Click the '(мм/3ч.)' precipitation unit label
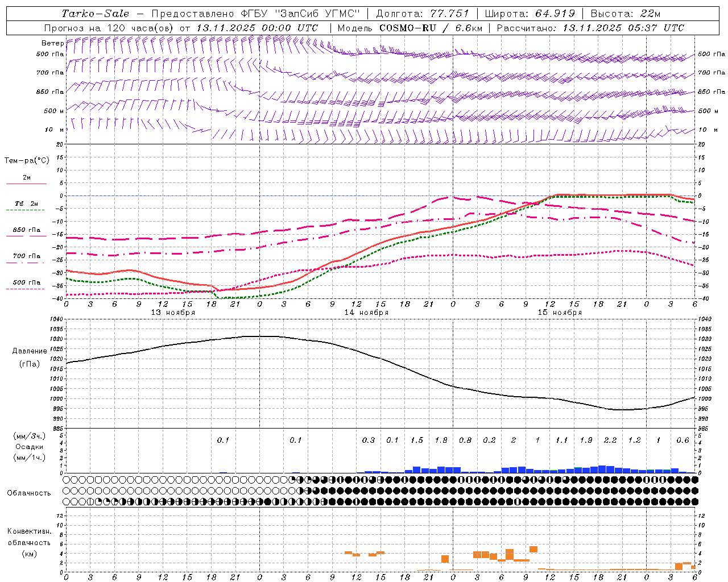The width and height of the screenshot is (728, 582). tap(30, 436)
